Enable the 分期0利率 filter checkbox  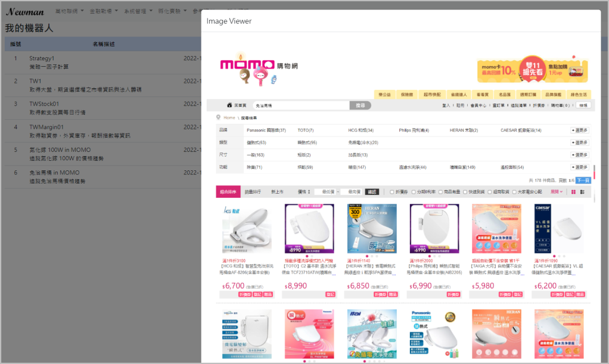[416, 192]
